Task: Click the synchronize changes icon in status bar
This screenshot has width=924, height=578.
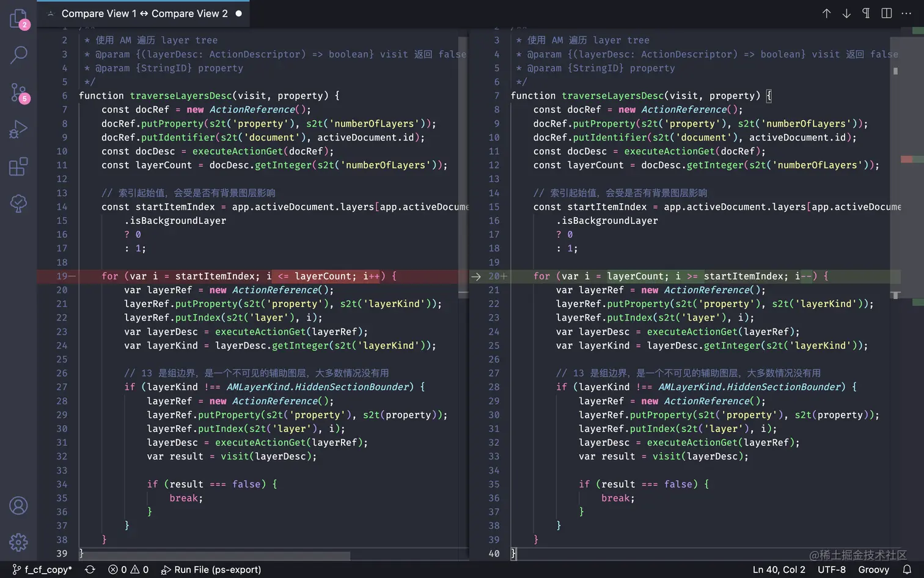Action: click(90, 569)
